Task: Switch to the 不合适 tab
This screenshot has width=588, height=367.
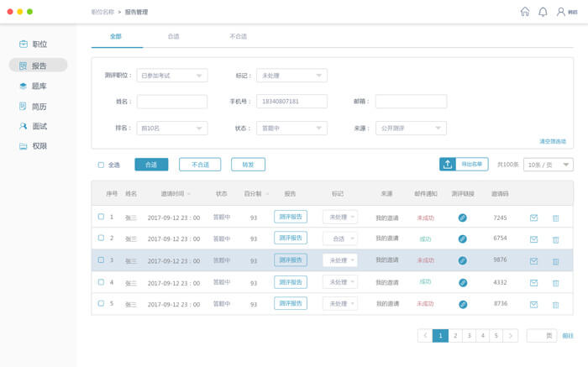Action: tap(238, 36)
